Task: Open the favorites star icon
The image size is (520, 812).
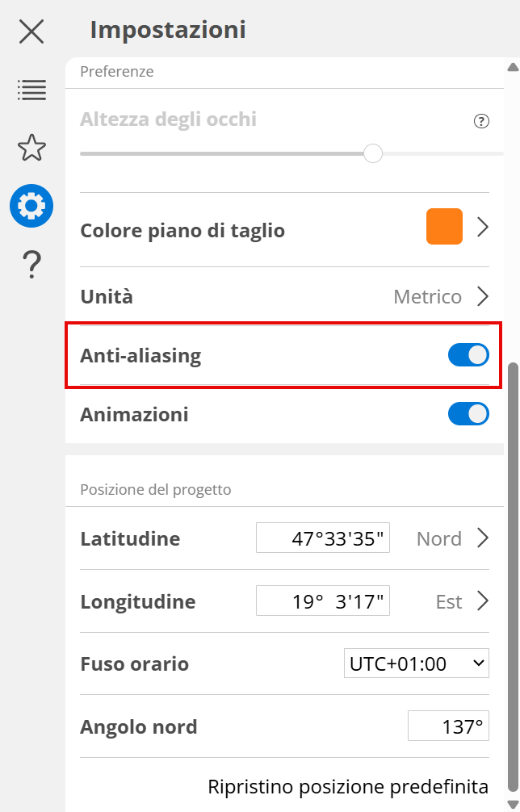Action: [31, 148]
